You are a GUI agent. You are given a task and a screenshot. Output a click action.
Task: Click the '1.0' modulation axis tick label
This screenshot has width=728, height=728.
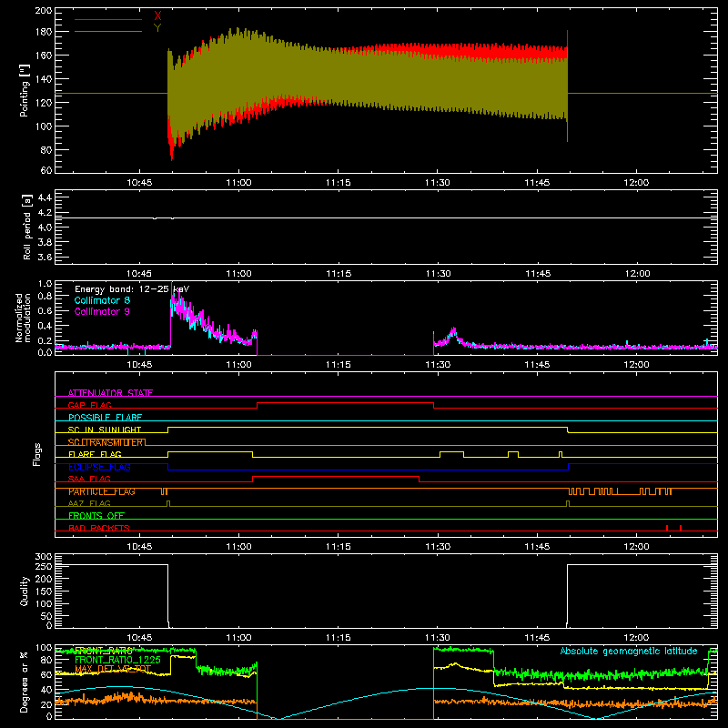coord(45,284)
